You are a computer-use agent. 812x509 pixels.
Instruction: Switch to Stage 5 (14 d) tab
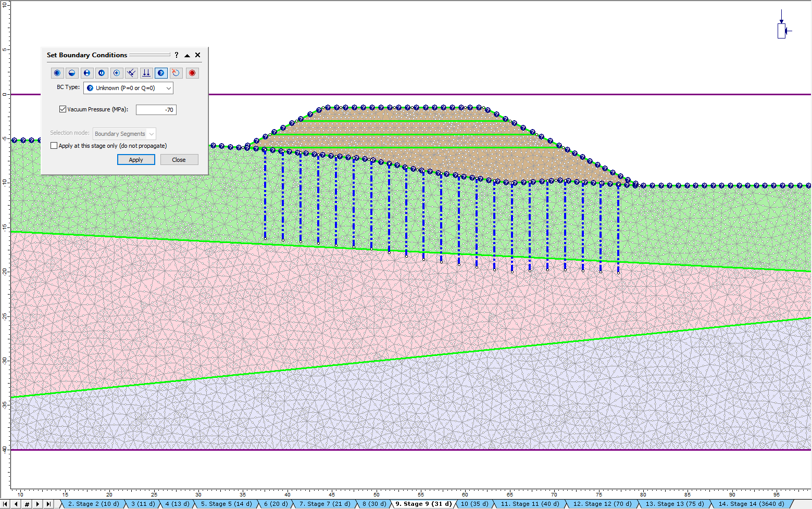pos(226,504)
